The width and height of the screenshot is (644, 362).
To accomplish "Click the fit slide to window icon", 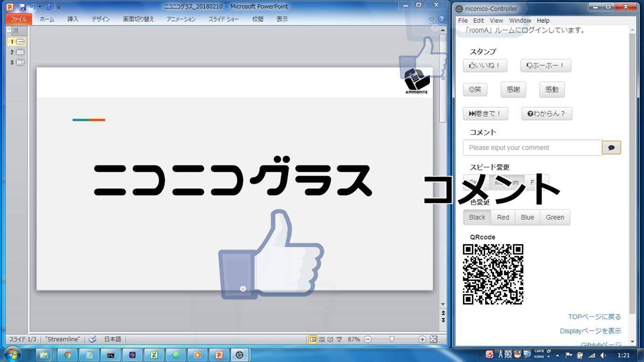I will (x=433, y=339).
